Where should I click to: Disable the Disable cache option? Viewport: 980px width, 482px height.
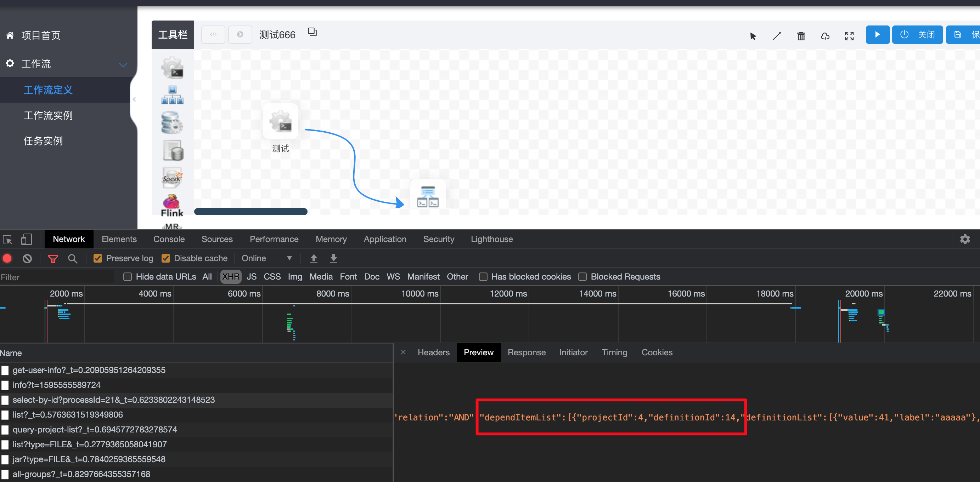166,258
